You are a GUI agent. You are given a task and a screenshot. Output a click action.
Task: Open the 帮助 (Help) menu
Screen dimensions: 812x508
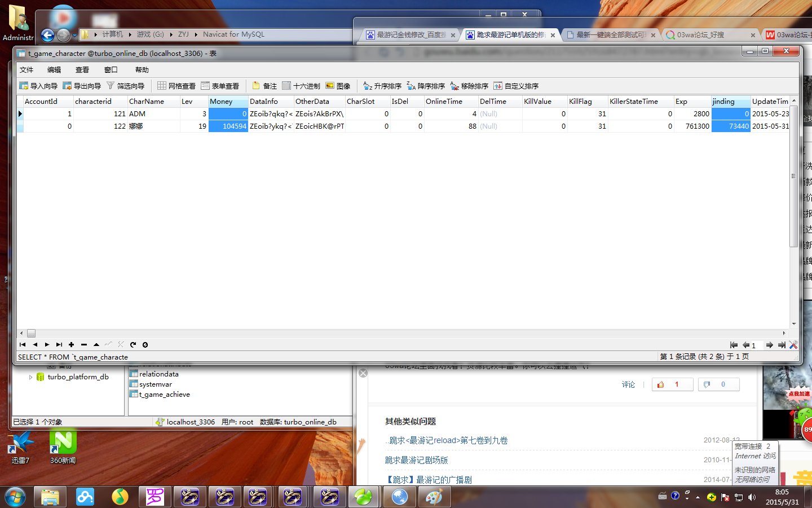(x=142, y=70)
